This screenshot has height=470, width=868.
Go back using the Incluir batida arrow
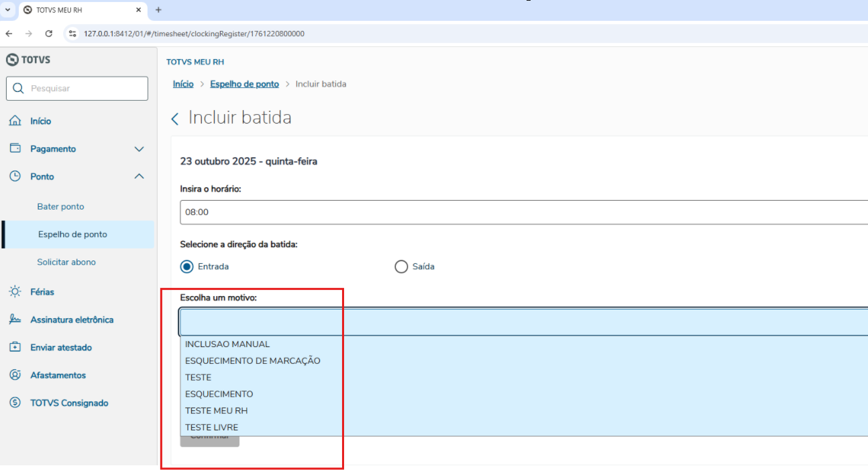[x=175, y=119]
